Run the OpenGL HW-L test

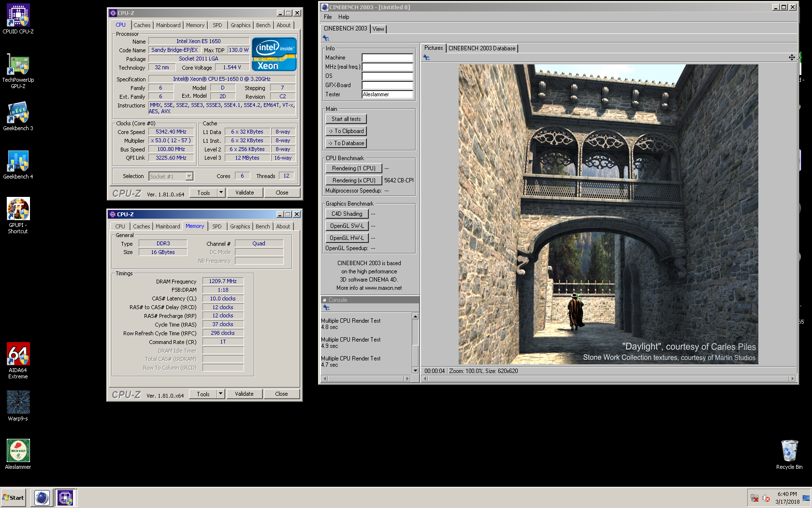click(347, 238)
